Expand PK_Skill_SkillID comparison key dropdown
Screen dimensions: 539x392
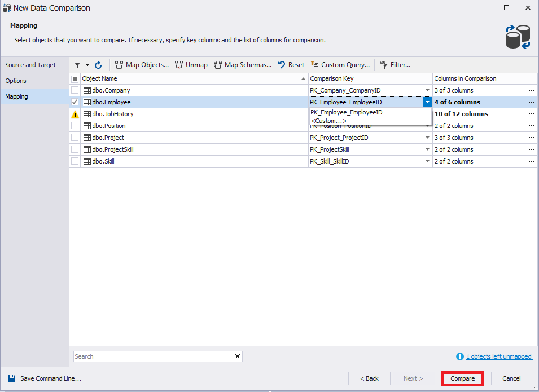coord(427,161)
